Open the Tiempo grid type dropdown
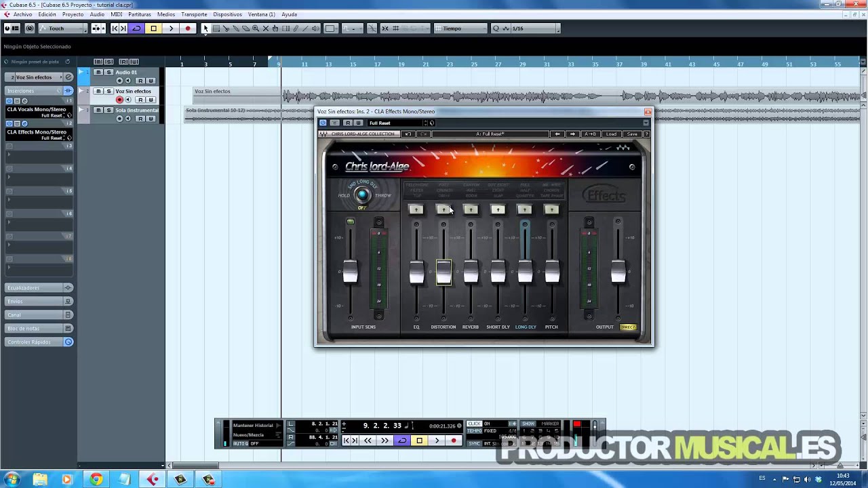Viewport: 868px width, 488px height. [x=461, y=28]
